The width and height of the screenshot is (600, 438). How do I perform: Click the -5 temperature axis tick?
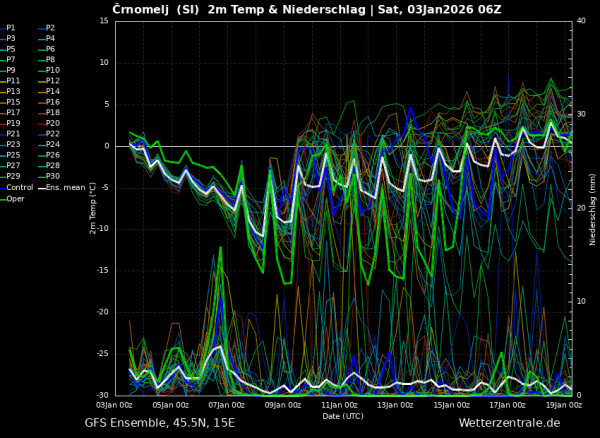(105, 188)
